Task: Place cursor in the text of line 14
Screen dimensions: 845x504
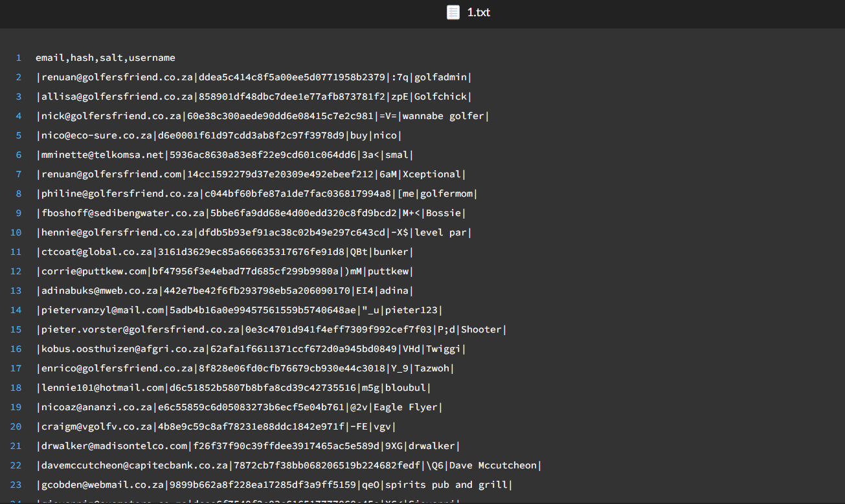Action: point(239,310)
